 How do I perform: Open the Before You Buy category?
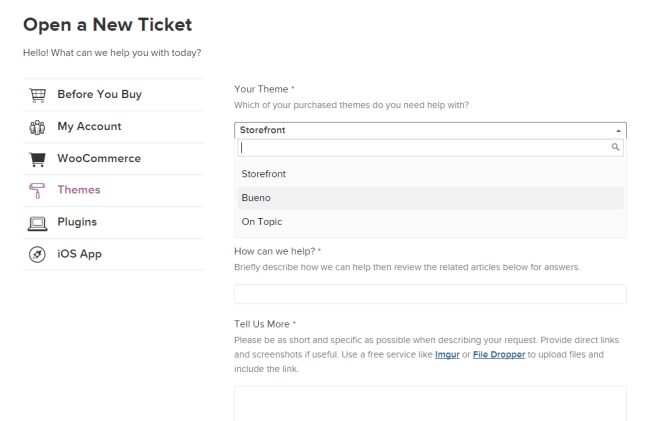point(114,95)
